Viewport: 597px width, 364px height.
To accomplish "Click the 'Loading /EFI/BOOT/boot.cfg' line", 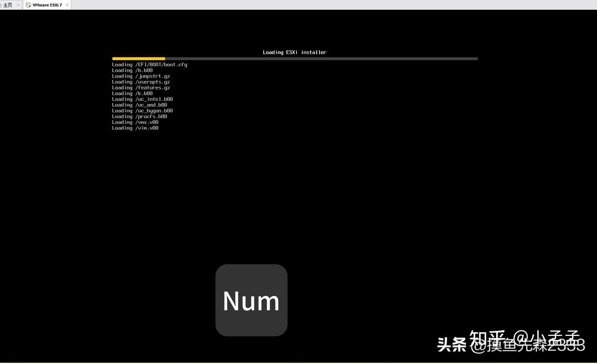I will pos(149,65).
